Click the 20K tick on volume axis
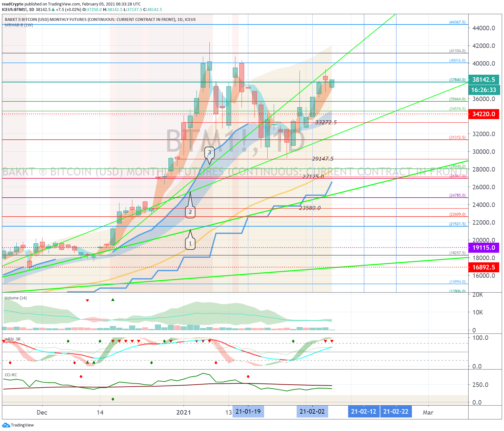 [x=477, y=295]
